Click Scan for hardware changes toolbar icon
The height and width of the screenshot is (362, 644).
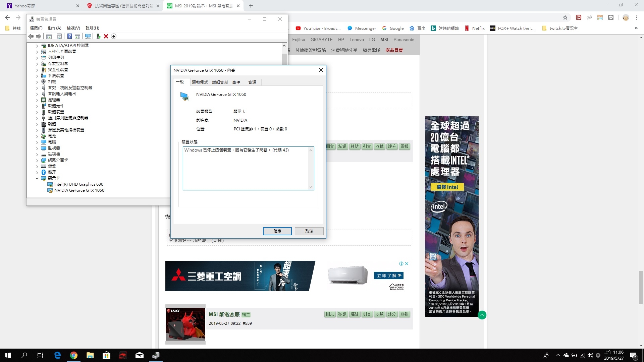point(88,36)
